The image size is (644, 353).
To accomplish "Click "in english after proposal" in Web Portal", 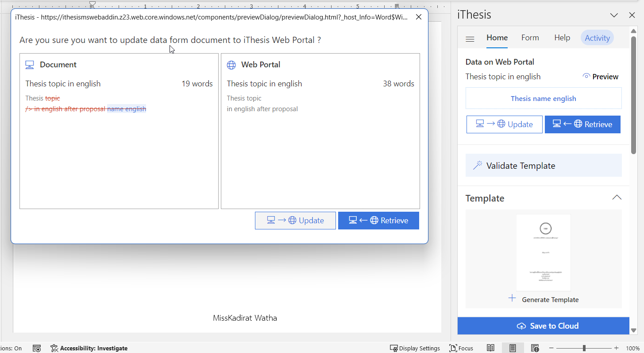I will 262,109.
